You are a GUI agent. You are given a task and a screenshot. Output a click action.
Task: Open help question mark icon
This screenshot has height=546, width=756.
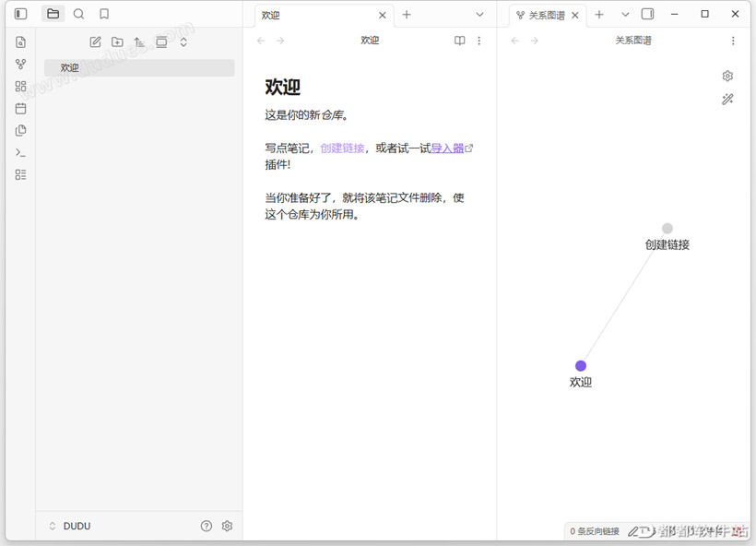[x=207, y=526]
